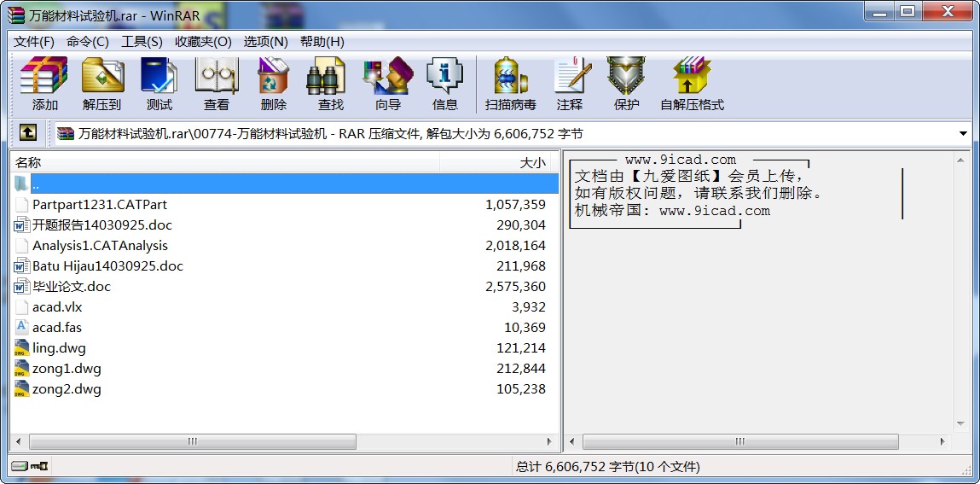
Task: Click the drive icon in status bar
Action: [x=20, y=466]
